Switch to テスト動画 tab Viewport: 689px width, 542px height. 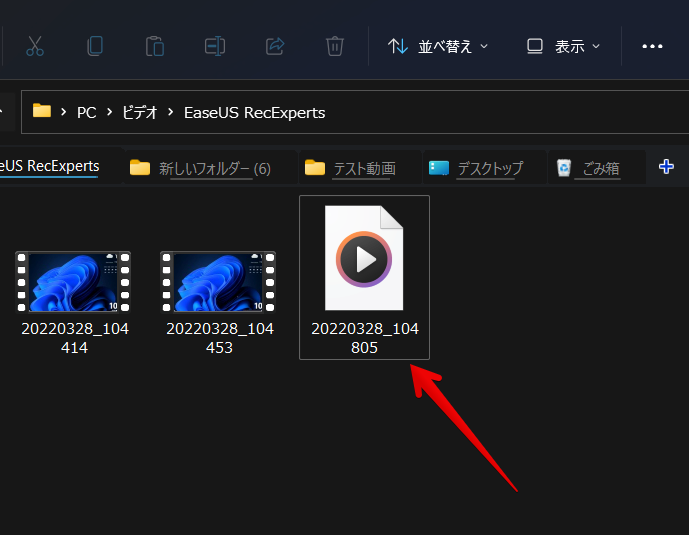[360, 168]
